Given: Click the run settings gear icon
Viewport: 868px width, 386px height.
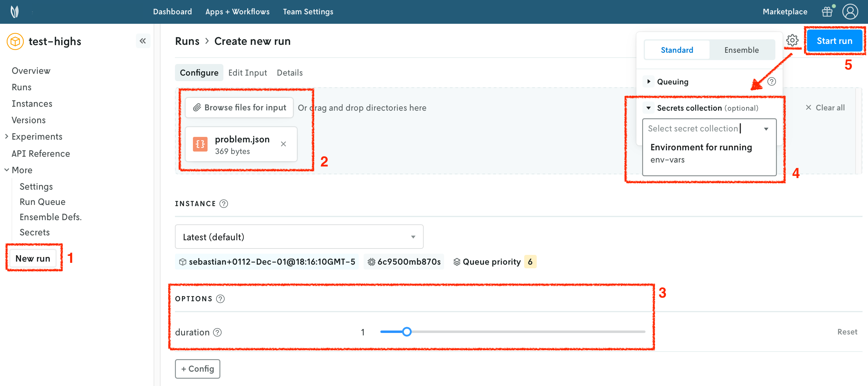Looking at the screenshot, I should (792, 41).
